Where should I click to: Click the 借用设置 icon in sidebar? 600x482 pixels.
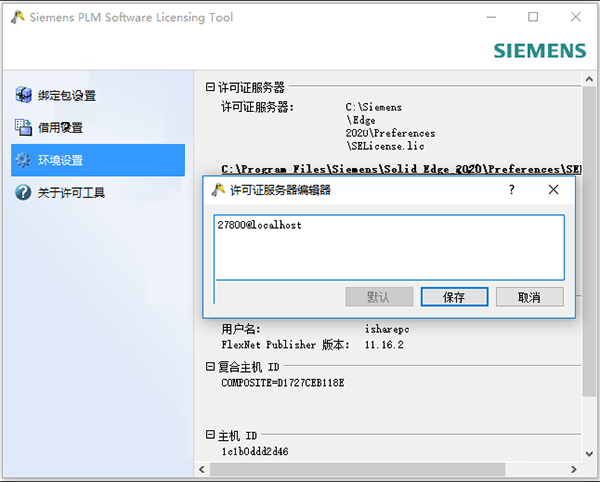coord(23,127)
